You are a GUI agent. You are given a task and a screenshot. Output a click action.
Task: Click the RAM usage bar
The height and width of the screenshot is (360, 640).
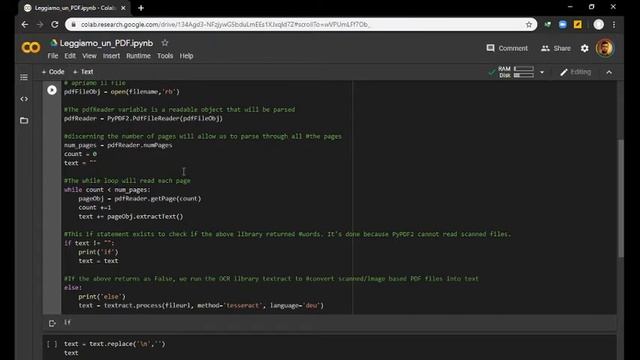(x=524, y=69)
